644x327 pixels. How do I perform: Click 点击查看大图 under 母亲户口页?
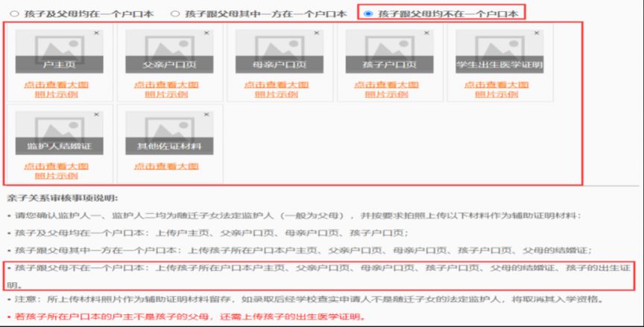[277, 85]
